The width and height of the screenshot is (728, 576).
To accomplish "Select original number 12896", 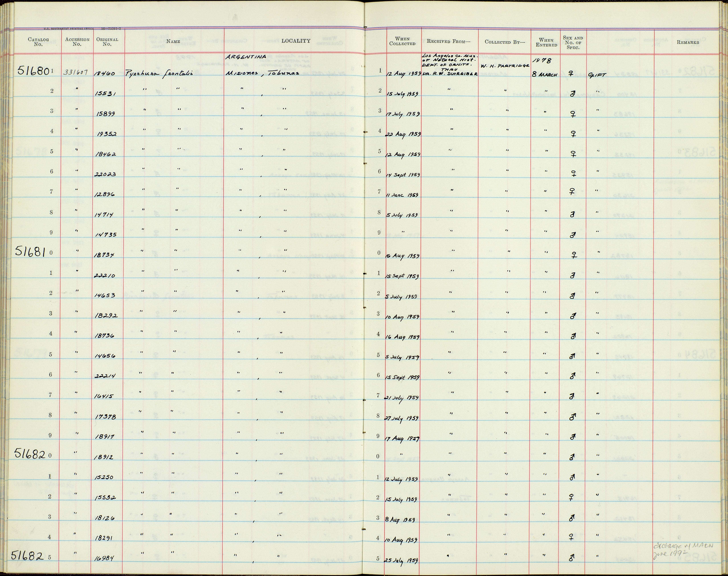I will [105, 195].
